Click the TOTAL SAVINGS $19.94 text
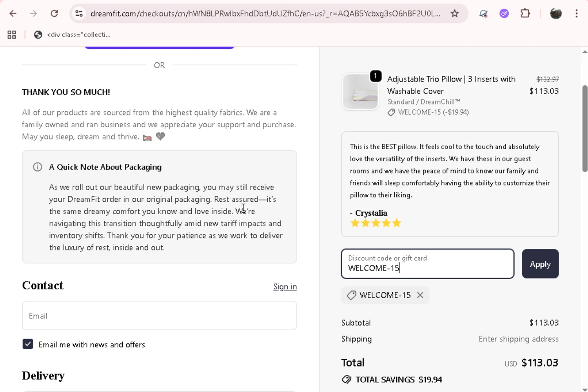The width and height of the screenshot is (588, 392). coord(399,380)
